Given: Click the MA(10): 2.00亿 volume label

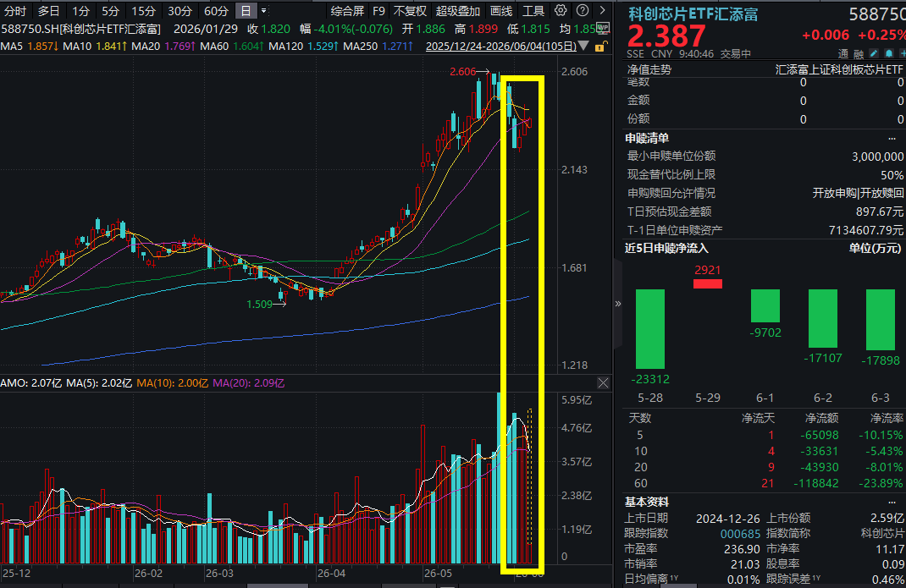Looking at the screenshot, I should (x=172, y=383).
